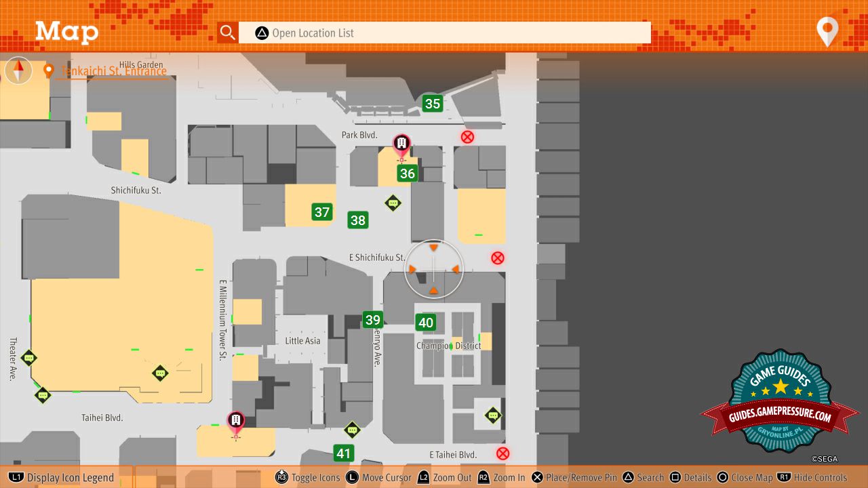The image size is (868, 488).
Task: Select green marker 41 on the map
Action: click(344, 453)
